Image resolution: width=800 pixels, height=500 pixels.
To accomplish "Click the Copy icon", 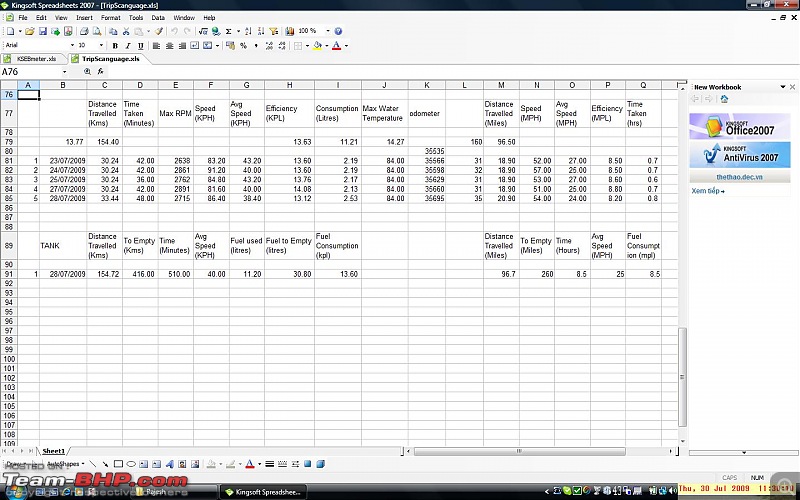I will pos(113,32).
